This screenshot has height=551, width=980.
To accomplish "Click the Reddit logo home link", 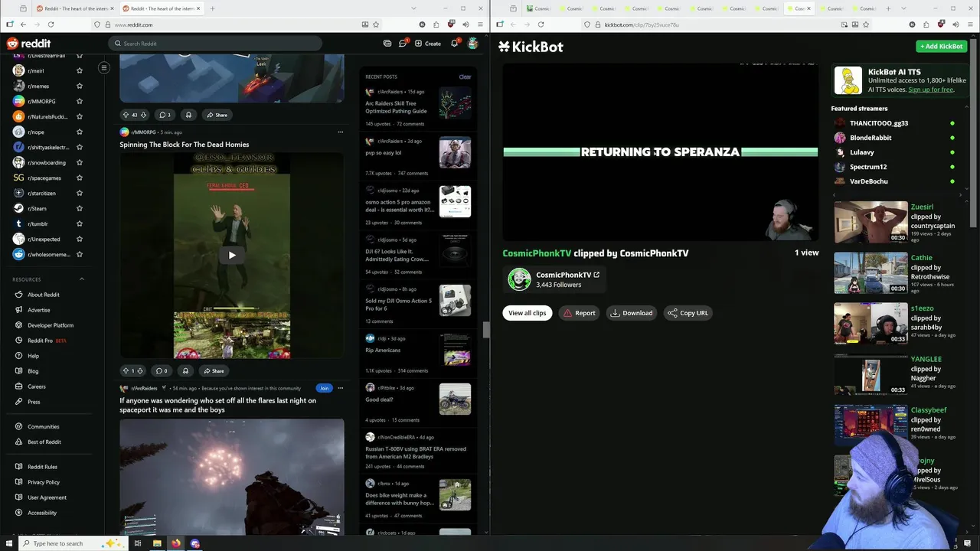I will tap(28, 44).
